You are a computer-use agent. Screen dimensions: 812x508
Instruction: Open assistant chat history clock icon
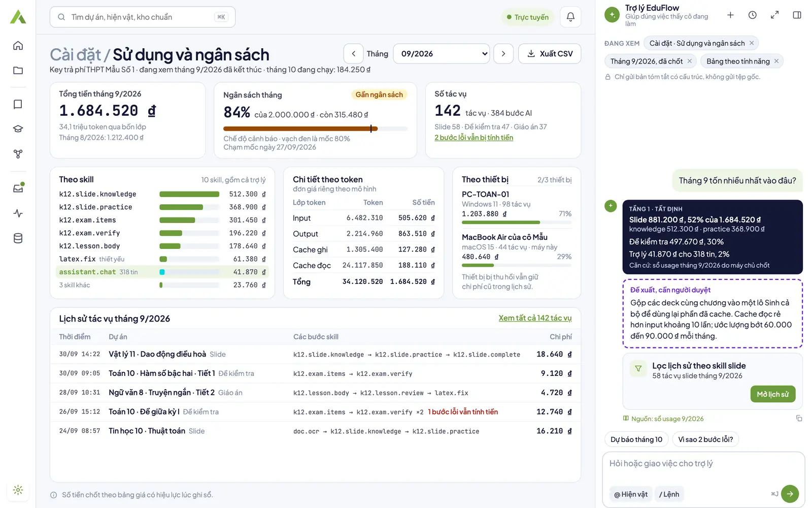point(753,15)
